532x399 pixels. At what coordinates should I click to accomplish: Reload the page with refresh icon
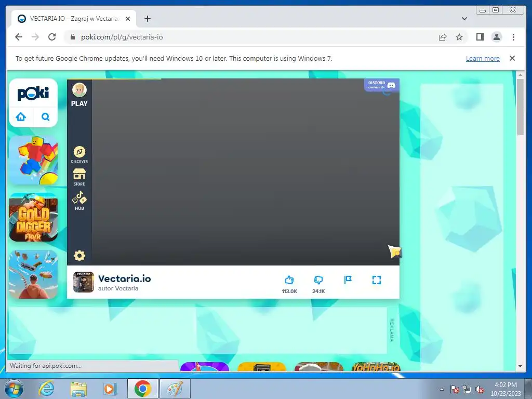click(x=52, y=37)
